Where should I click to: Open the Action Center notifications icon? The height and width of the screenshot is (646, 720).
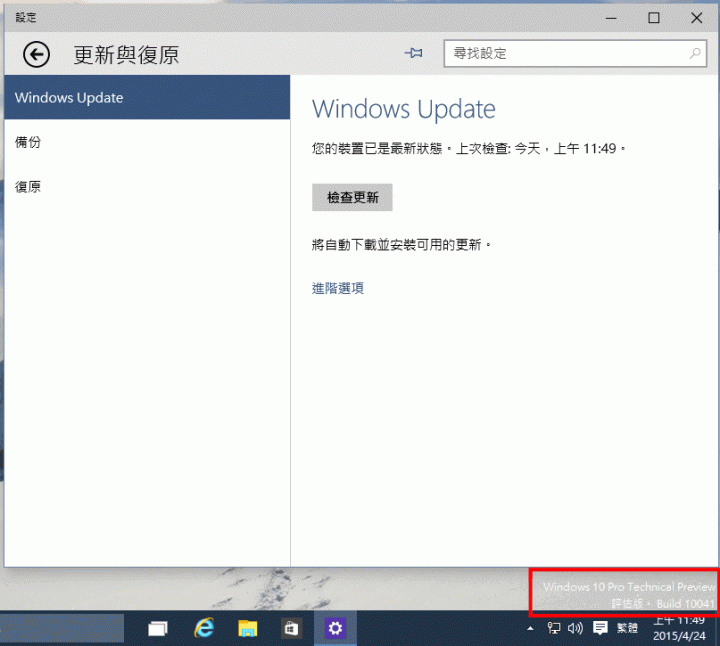[x=600, y=628]
